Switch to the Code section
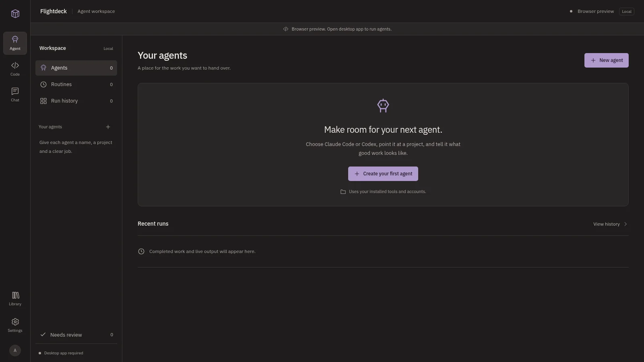The width and height of the screenshot is (644, 362). [15, 69]
